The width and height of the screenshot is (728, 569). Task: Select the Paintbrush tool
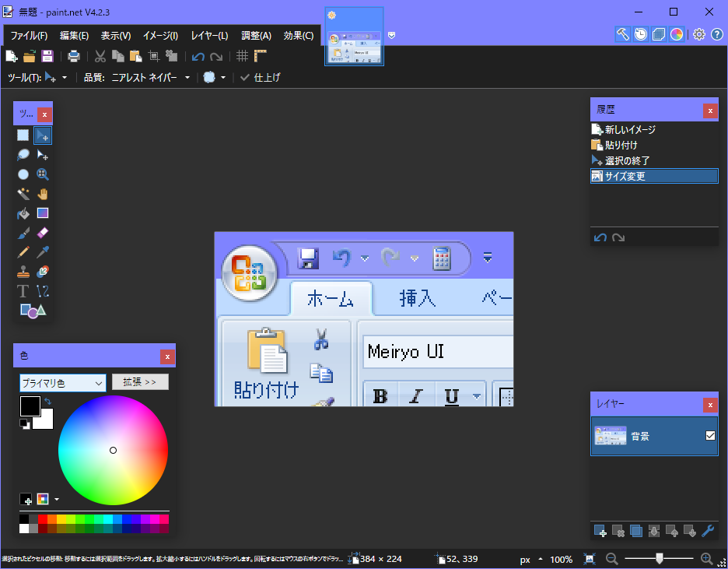tap(23, 233)
